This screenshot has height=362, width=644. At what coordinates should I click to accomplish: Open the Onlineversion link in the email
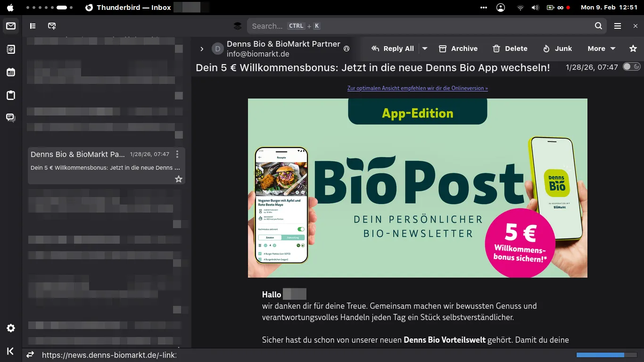click(417, 88)
